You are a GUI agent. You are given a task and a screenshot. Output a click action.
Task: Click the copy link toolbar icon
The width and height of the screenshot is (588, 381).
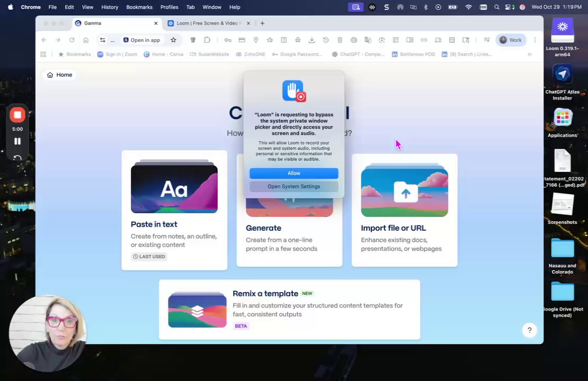tap(424, 40)
